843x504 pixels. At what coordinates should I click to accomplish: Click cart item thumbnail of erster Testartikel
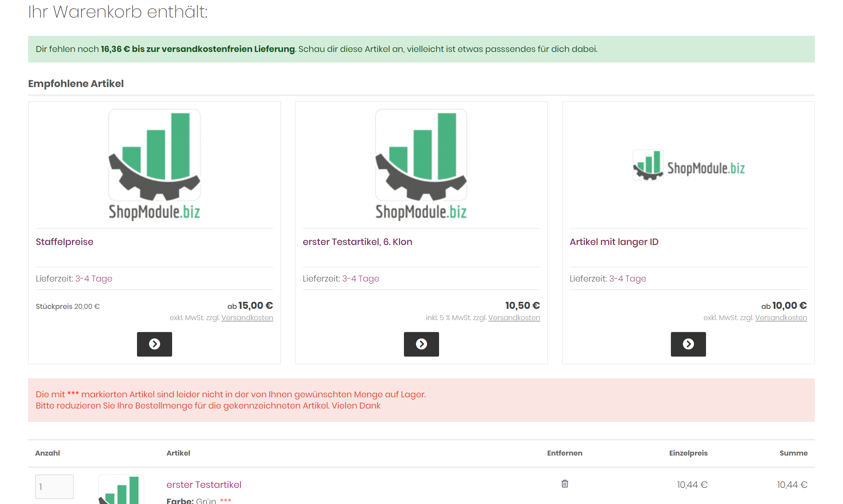(121, 490)
